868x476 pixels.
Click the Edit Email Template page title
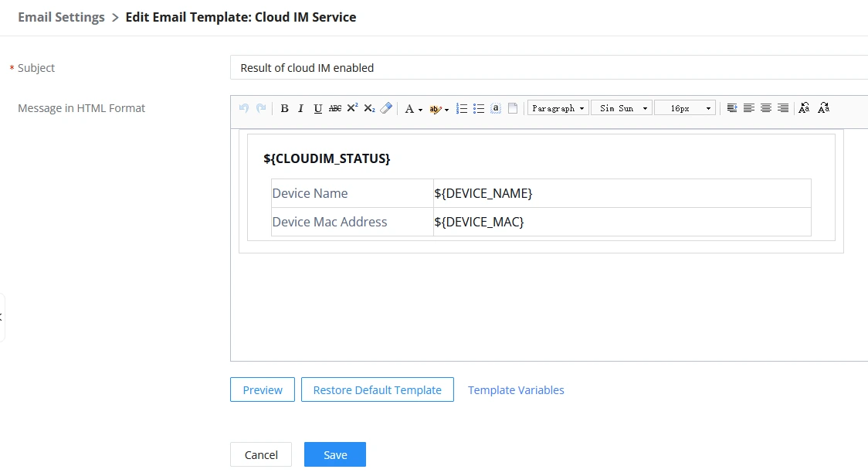tap(241, 17)
